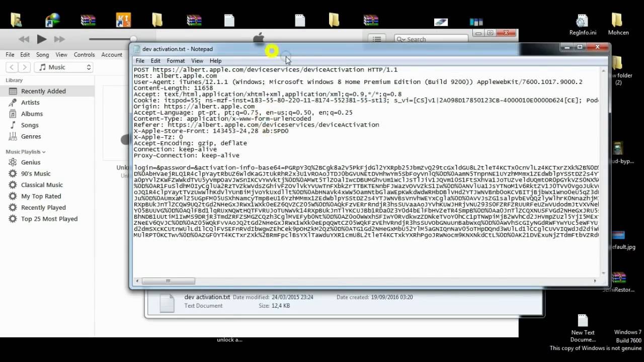Collapse the Music Playlists section

[44, 152]
